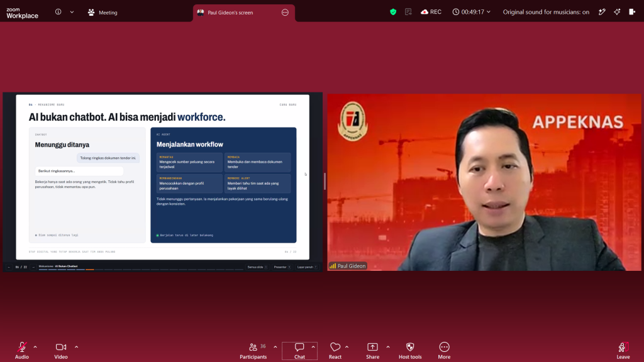The height and width of the screenshot is (362, 644).
Task: Expand audio options arrow next to Audio
Action: click(35, 347)
